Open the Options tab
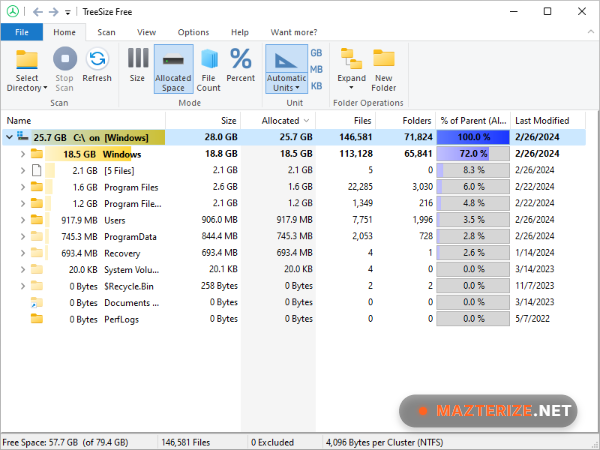Viewport: 600px width, 450px height. (x=193, y=32)
